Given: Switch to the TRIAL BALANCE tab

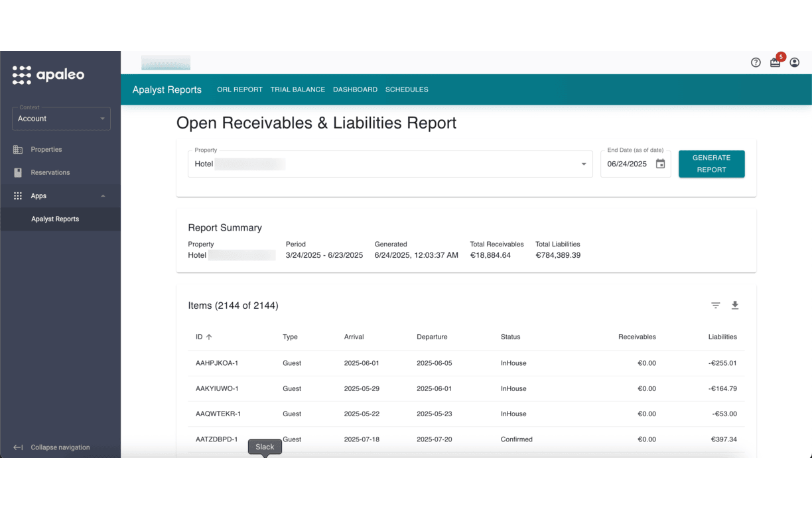Looking at the screenshot, I should click(x=298, y=89).
